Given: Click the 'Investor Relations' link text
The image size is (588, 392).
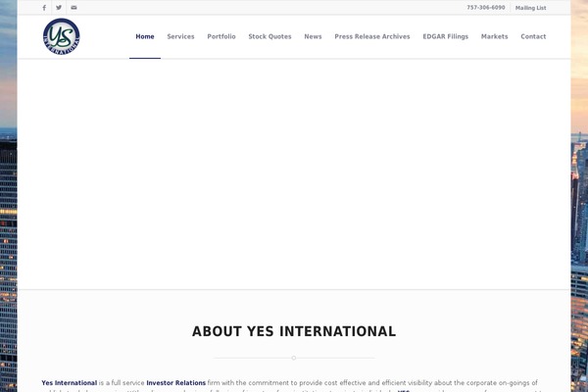Looking at the screenshot, I should click(x=175, y=382).
